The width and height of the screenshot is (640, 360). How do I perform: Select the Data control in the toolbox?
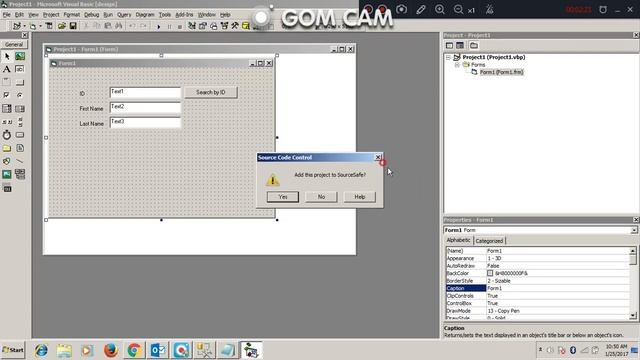coord(20,174)
